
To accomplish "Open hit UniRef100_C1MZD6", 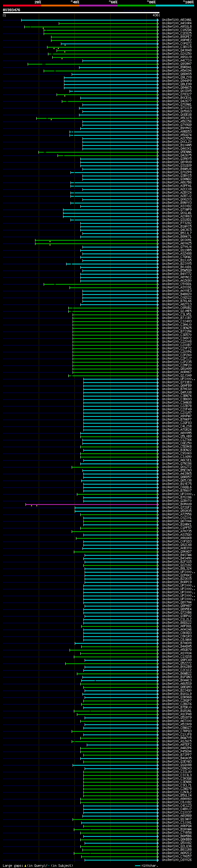I will (x=177, y=30).
